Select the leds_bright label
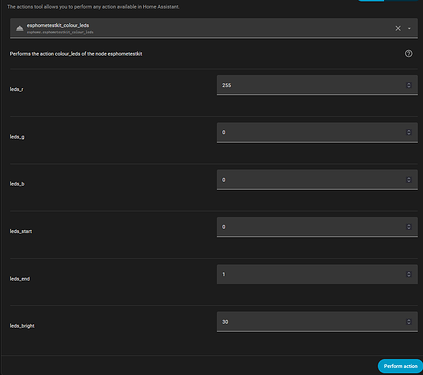The image size is (423, 375). 22,326
